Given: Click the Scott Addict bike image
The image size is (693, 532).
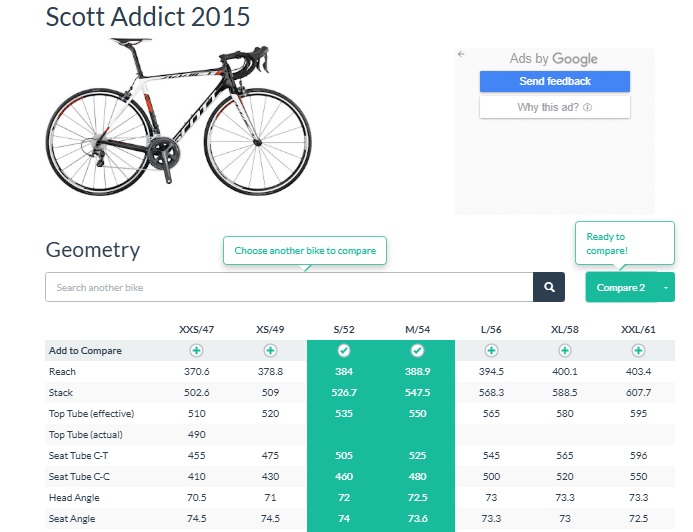Looking at the screenshot, I should pos(178,119).
